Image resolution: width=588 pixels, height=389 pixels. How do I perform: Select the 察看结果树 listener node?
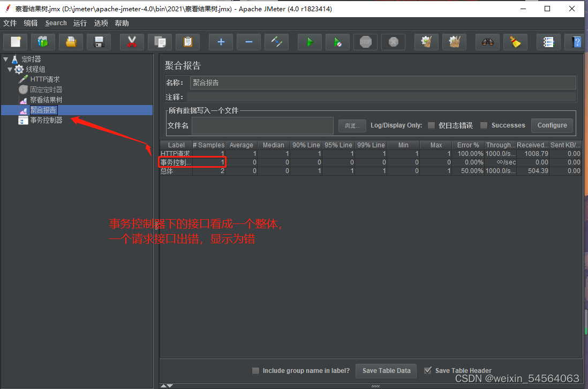pyautogui.click(x=46, y=100)
